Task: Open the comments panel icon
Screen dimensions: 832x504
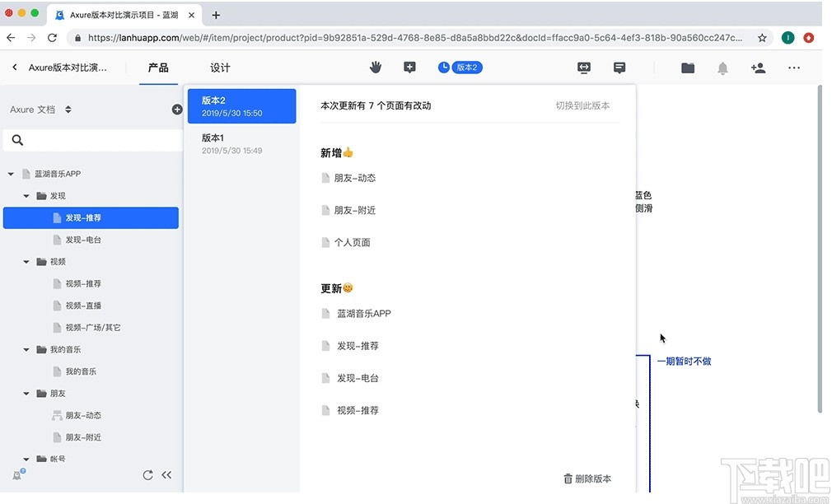Action: 619,68
